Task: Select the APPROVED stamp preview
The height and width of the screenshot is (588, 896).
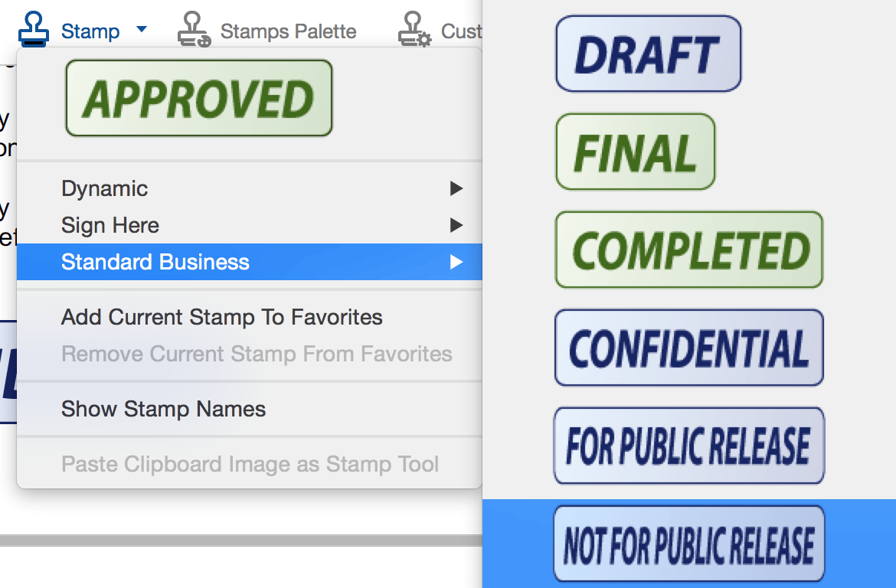Action: point(199,99)
